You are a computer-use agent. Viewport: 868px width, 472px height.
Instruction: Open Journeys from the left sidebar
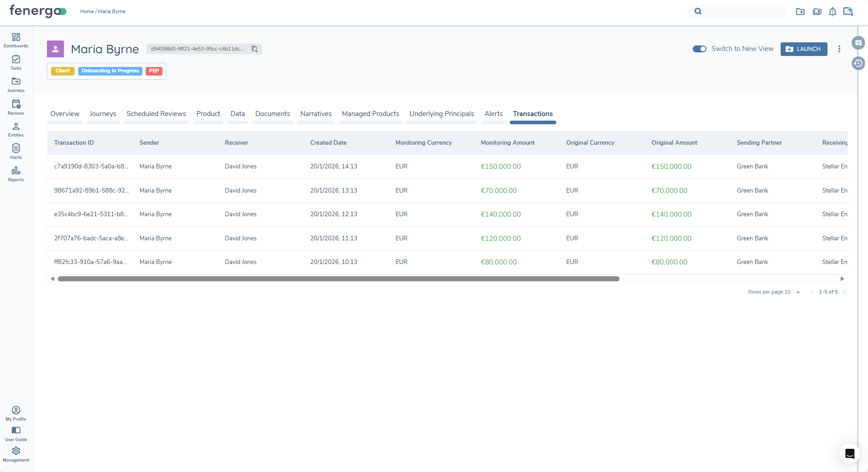tap(16, 85)
